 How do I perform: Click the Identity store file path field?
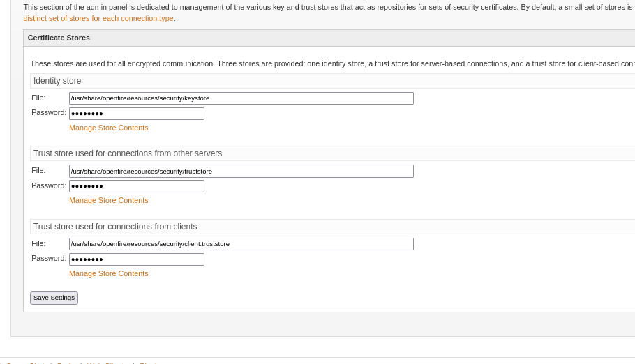point(241,98)
